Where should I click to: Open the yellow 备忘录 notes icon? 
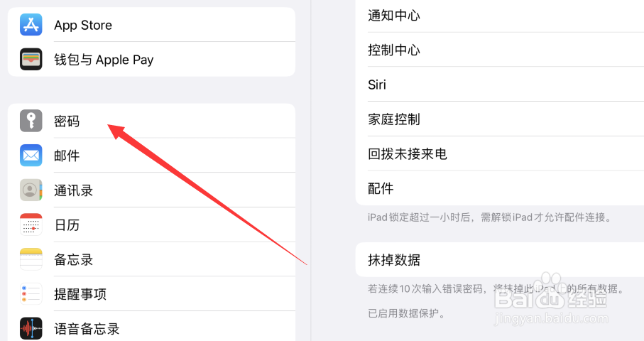tap(31, 259)
